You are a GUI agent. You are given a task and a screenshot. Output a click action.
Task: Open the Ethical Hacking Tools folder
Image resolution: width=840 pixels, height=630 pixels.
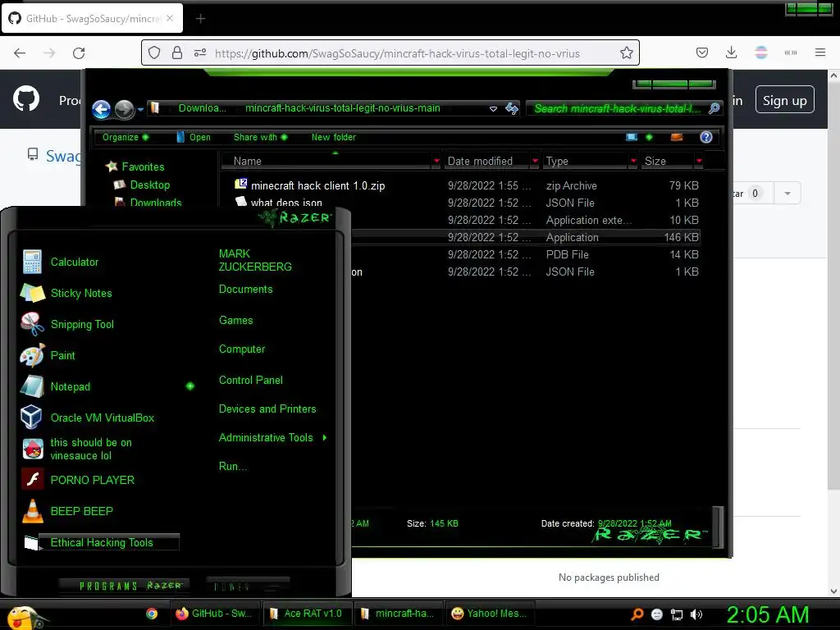[x=101, y=543]
